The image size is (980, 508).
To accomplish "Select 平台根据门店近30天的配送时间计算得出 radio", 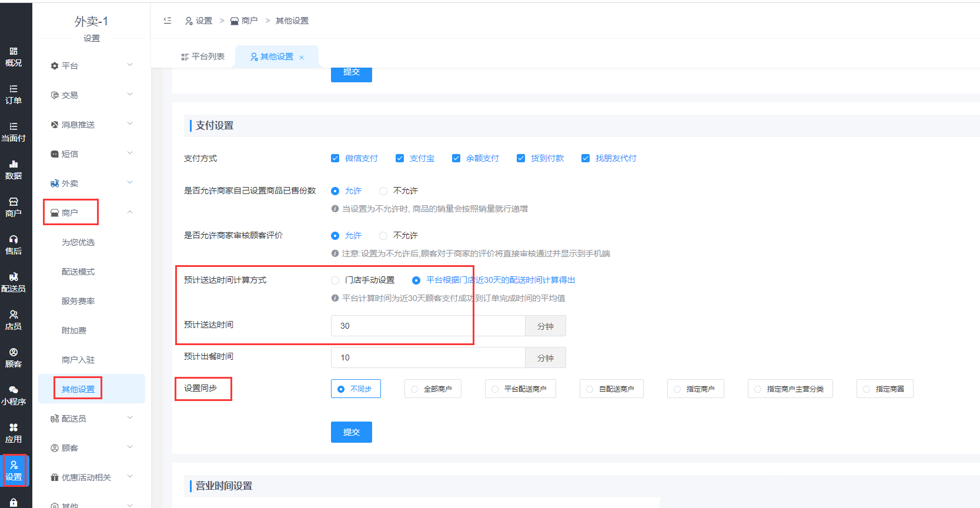I will (x=416, y=280).
